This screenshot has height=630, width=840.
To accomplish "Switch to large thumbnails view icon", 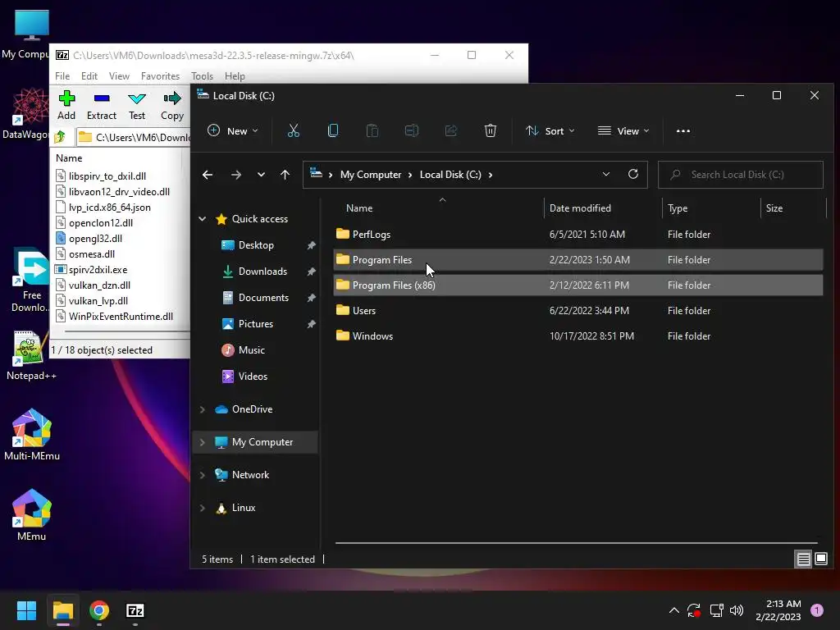I will pos(821,559).
